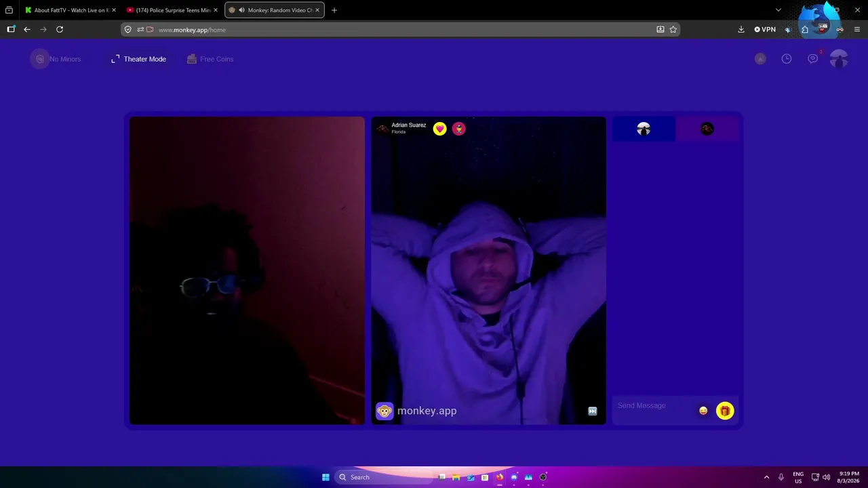The image size is (868, 488).
Task: View Adrian Suarez's profile picture
Action: (383, 128)
